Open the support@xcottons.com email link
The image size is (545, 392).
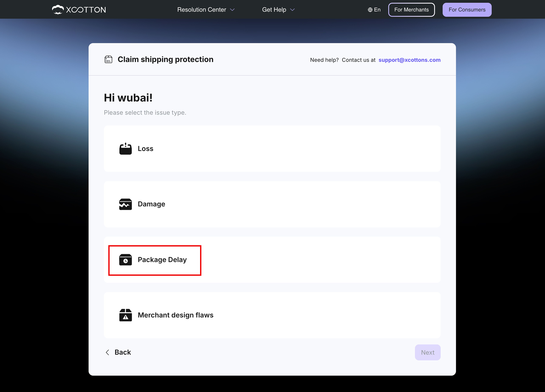tap(409, 60)
